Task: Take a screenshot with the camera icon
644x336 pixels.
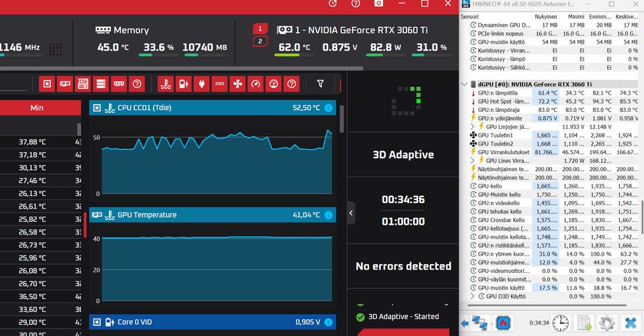Action: click(378, 3)
